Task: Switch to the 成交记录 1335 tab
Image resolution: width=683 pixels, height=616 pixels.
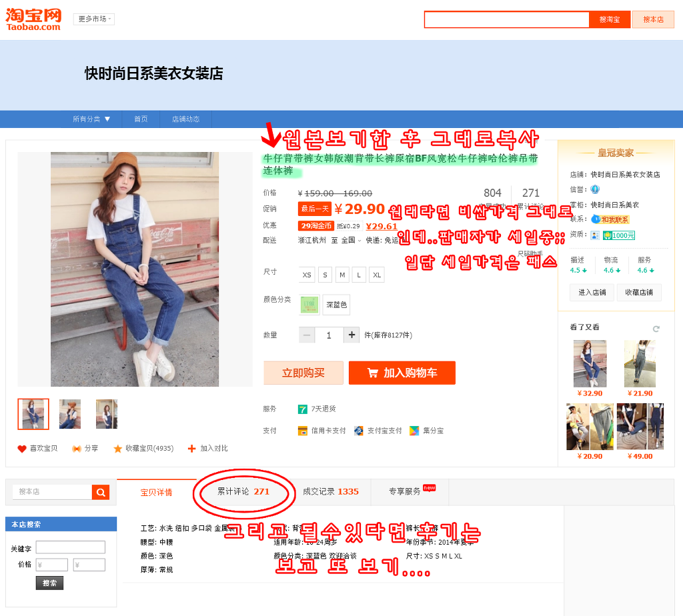Action: tap(331, 491)
